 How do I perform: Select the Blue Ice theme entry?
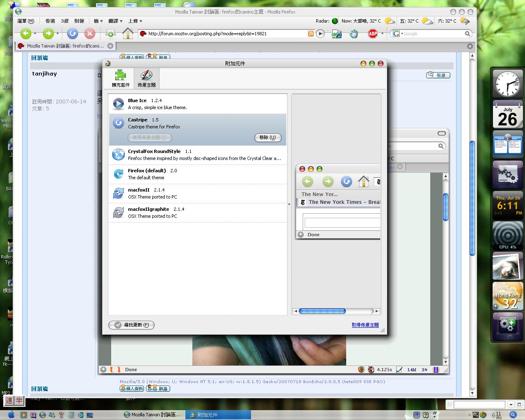point(197,104)
